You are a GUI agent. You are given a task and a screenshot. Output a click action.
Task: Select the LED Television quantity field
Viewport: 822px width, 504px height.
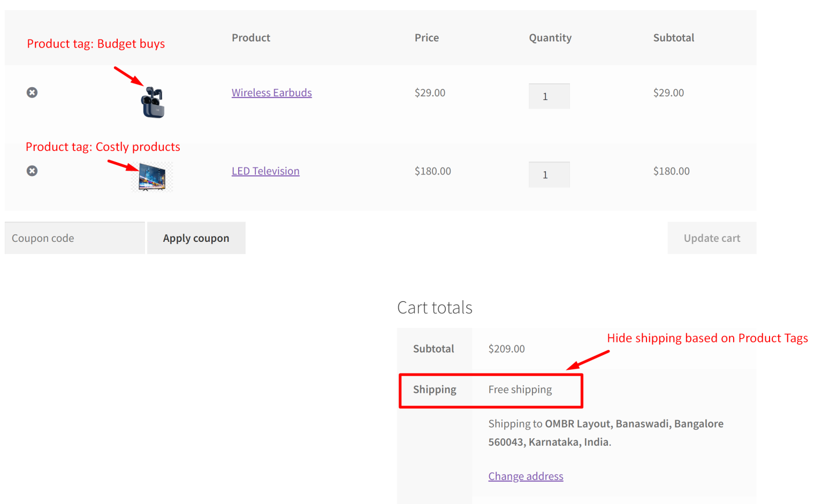click(x=549, y=174)
